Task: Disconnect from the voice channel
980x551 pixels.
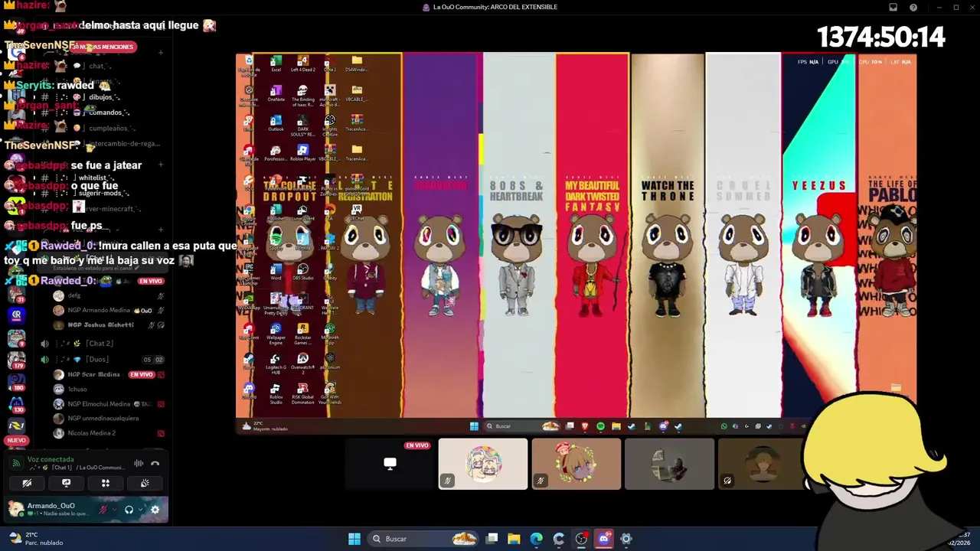Action: [x=155, y=463]
